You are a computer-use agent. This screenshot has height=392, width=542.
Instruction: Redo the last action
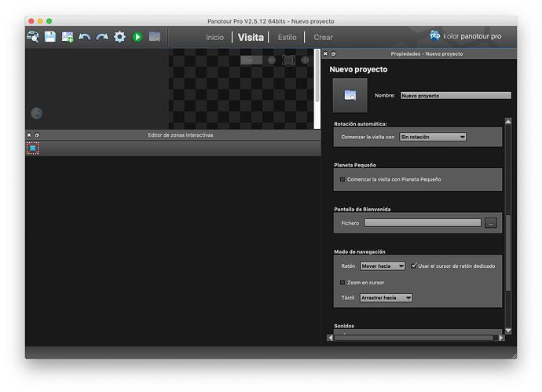point(102,37)
